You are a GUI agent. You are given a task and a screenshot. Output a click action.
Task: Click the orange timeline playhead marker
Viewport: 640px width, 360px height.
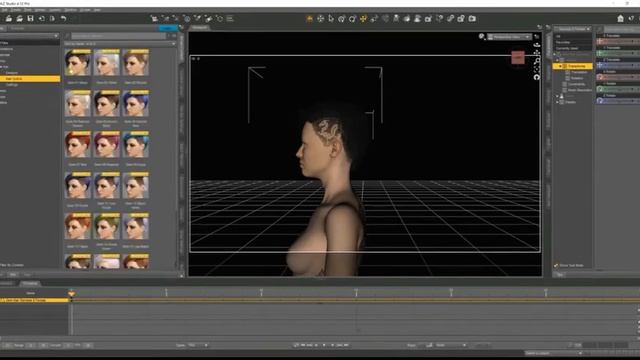pyautogui.click(x=71, y=293)
